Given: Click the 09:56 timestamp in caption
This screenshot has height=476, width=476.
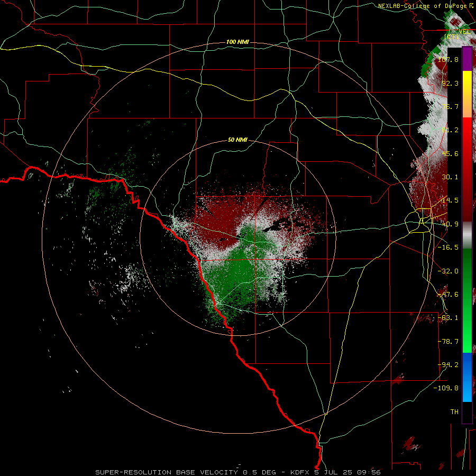Looking at the screenshot, I should coord(368,472).
